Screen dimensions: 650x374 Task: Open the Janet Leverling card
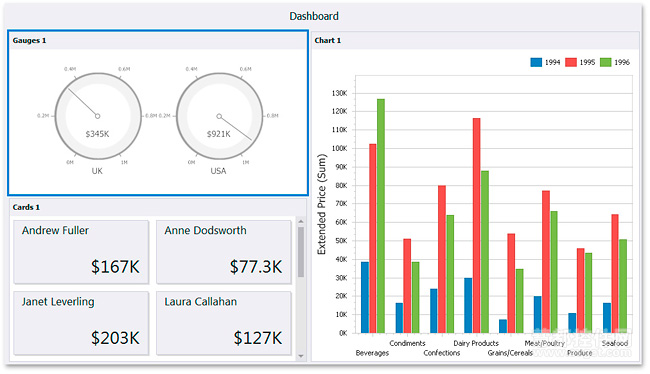81,323
